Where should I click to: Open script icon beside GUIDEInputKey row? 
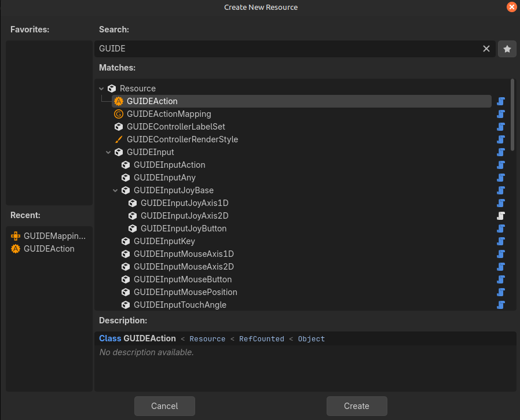[501, 241]
